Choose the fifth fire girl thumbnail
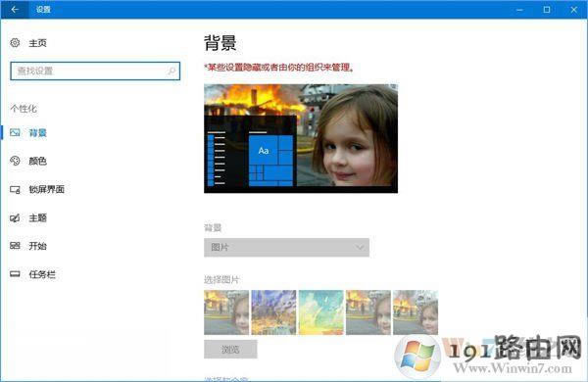588x382 pixels. [416, 312]
